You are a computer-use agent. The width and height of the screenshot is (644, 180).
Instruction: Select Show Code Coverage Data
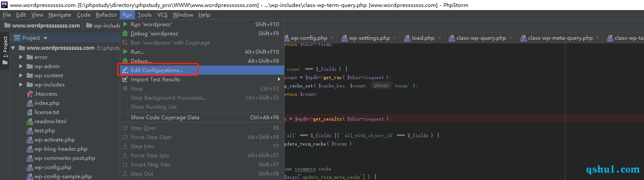202,118
